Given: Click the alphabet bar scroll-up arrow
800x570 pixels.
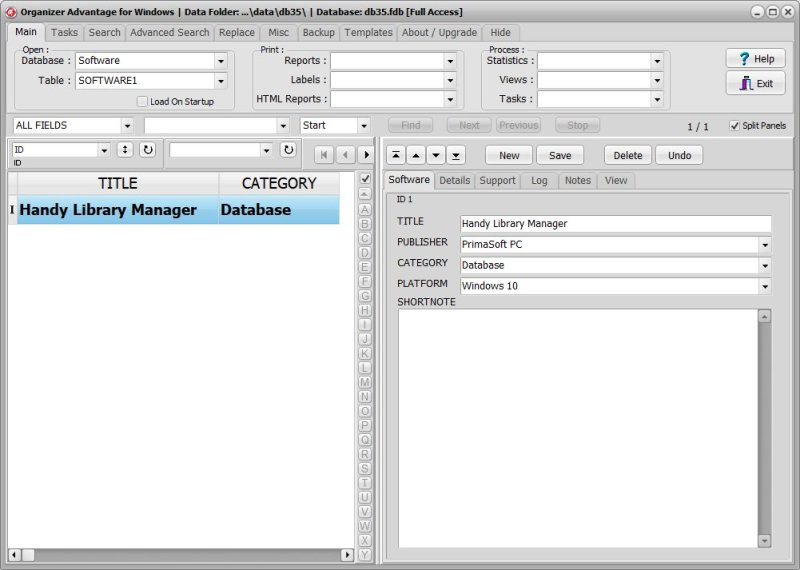Looking at the screenshot, I should pos(365,194).
